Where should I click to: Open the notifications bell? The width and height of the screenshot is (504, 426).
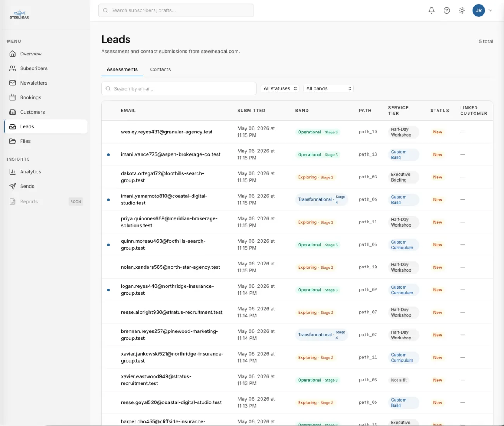(x=432, y=10)
